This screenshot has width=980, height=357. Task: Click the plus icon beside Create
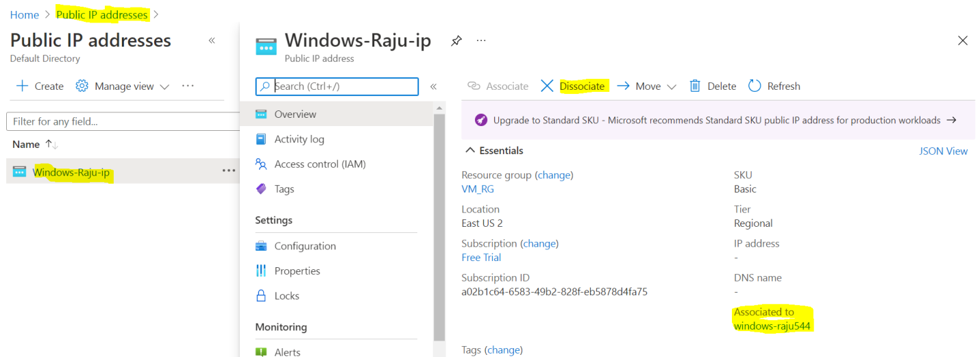(x=22, y=86)
